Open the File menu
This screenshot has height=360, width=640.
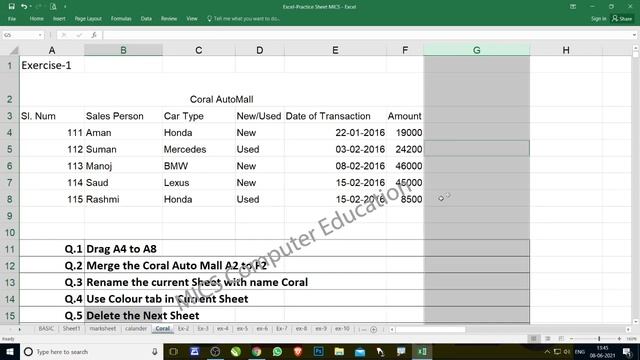coord(12,19)
